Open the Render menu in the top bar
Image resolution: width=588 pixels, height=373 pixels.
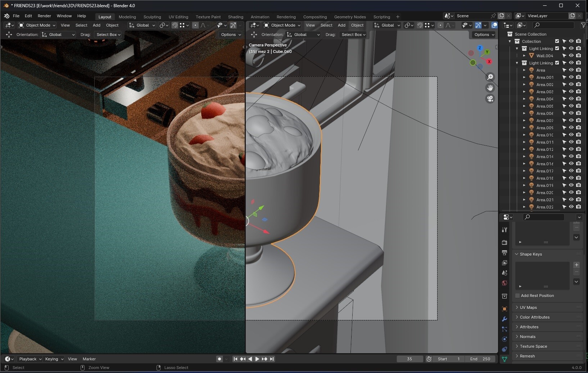pos(44,16)
